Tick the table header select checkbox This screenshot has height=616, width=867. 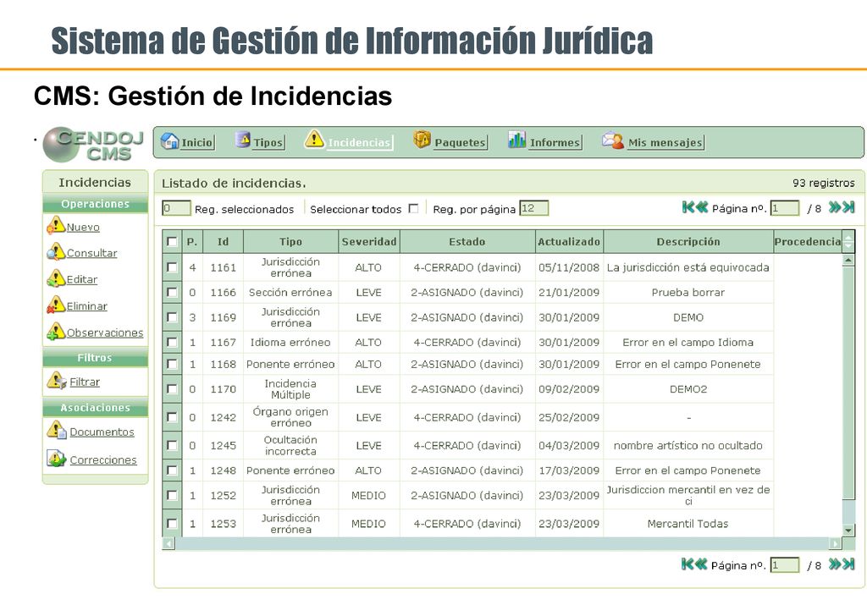coord(172,241)
